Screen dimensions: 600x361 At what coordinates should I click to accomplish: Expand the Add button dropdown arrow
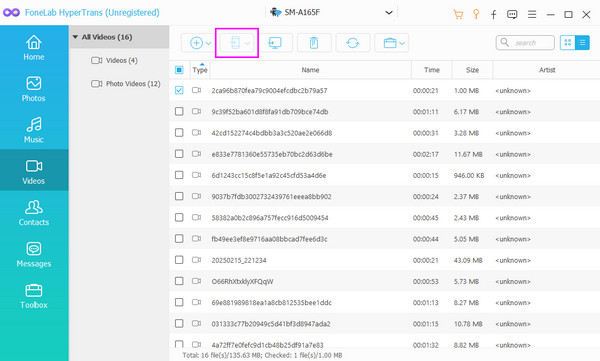click(x=209, y=43)
